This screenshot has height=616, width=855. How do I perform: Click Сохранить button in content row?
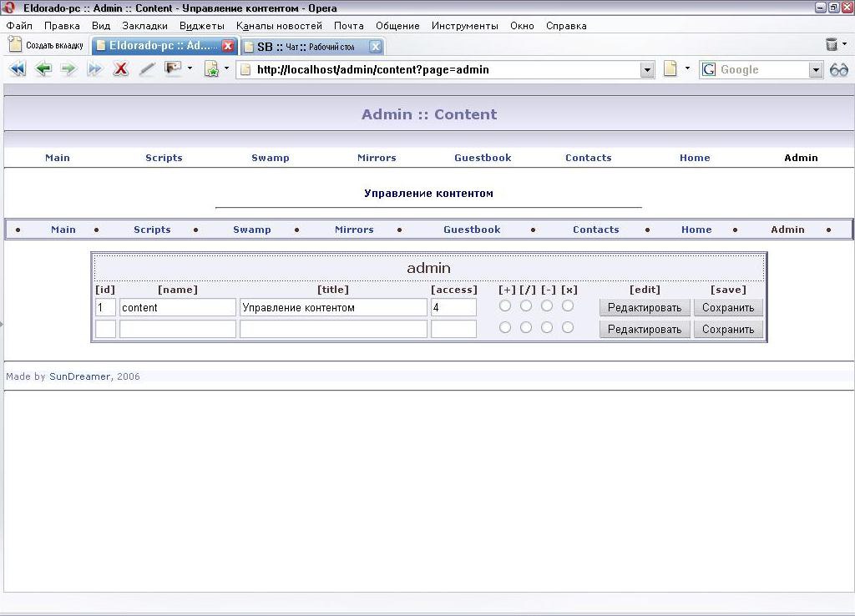click(x=727, y=307)
